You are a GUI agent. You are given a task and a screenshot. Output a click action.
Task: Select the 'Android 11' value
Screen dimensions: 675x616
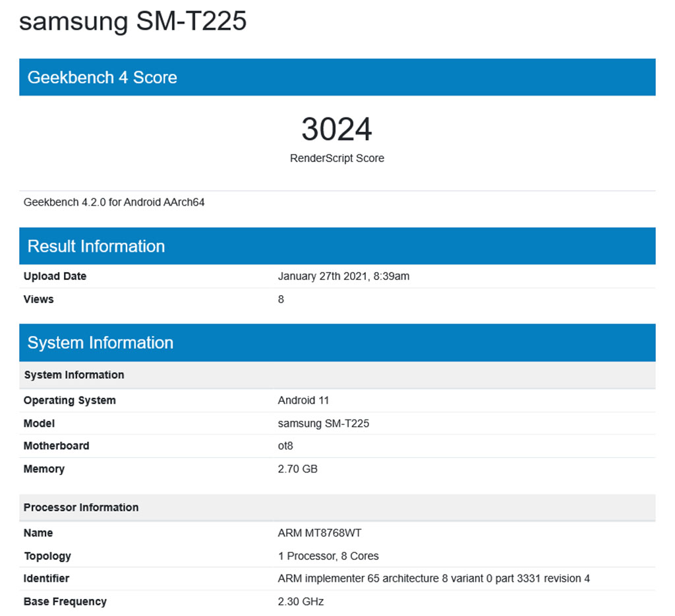pyautogui.click(x=303, y=401)
